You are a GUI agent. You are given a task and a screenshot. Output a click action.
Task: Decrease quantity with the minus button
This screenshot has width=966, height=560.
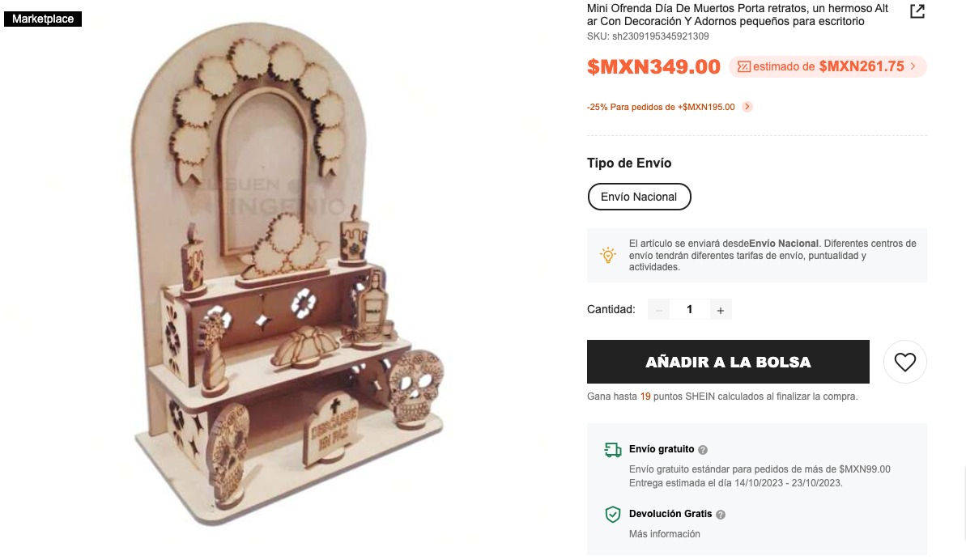click(x=658, y=310)
